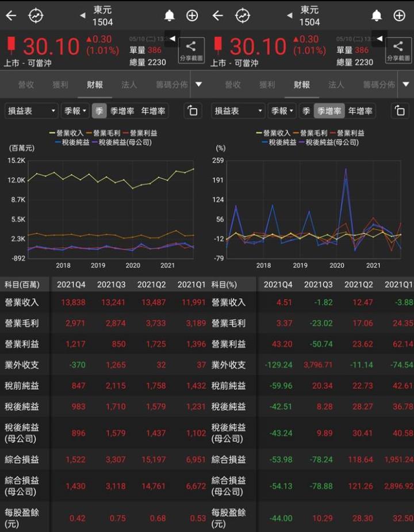Select 季 view toggle in right panel
414x532 pixels.
pyautogui.click(x=306, y=111)
